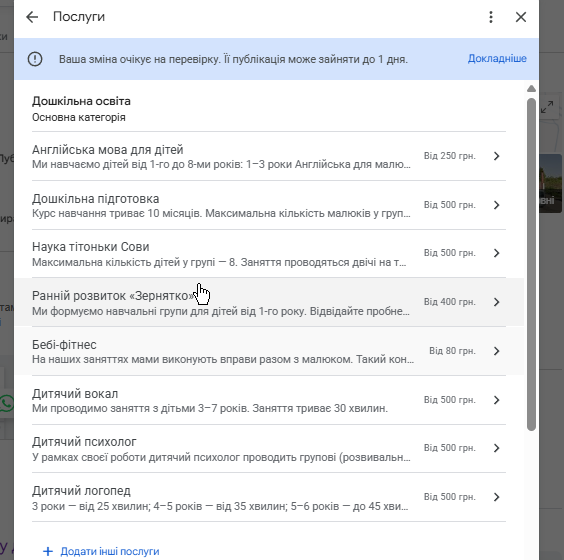Click the scrollbar up arrow
The width and height of the screenshot is (564, 560).
[x=531, y=88]
